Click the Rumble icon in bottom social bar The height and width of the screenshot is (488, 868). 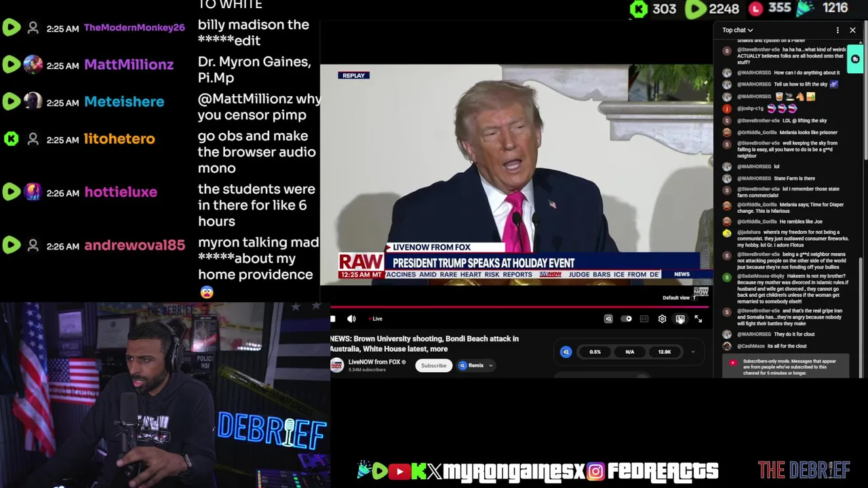coord(380,471)
